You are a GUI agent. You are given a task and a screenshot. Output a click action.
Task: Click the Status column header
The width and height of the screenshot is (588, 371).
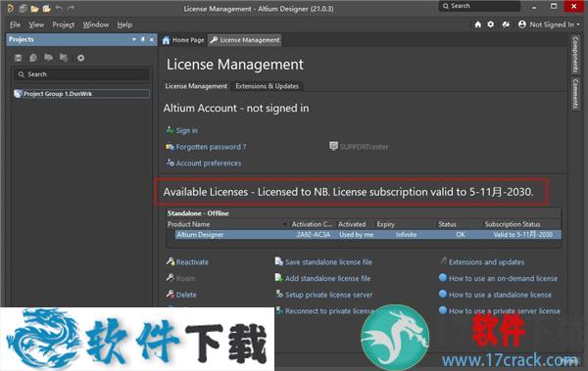(448, 224)
